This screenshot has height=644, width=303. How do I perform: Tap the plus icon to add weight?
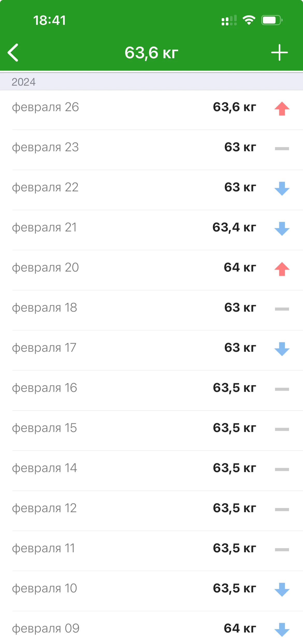point(279,53)
